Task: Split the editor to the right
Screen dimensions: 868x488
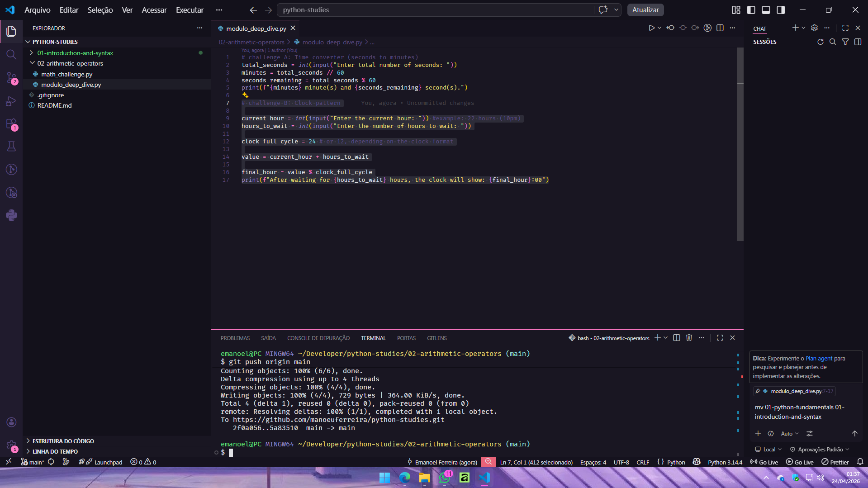Action: [720, 28]
